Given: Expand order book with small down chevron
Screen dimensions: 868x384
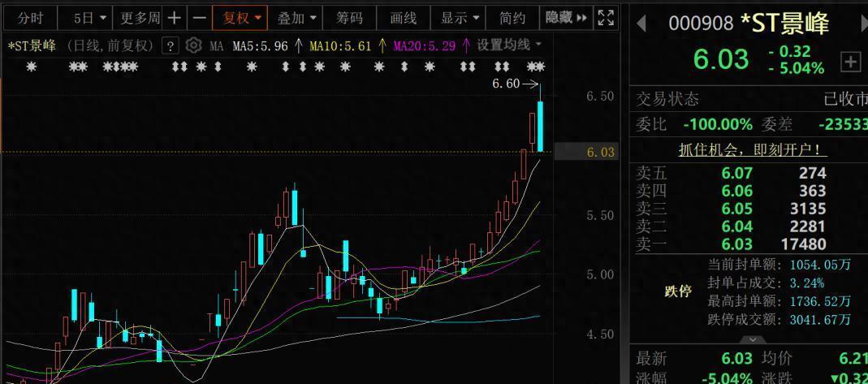Looking at the screenshot, I should [753, 339].
